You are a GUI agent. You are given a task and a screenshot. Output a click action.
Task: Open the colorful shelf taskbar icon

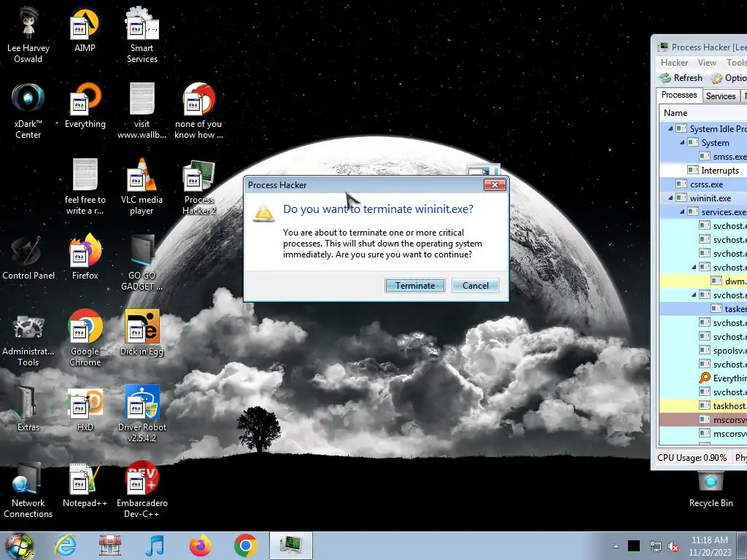(110, 545)
